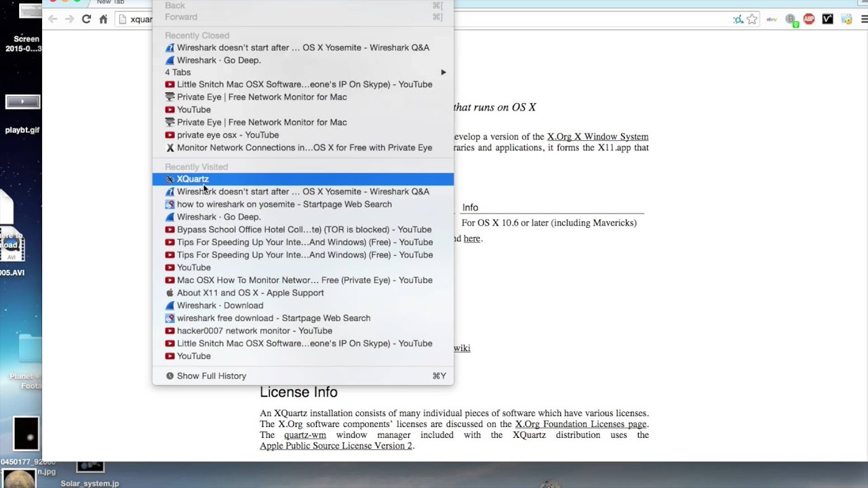Open Monitor Network Connections with Private Eye entry

[x=303, y=147]
